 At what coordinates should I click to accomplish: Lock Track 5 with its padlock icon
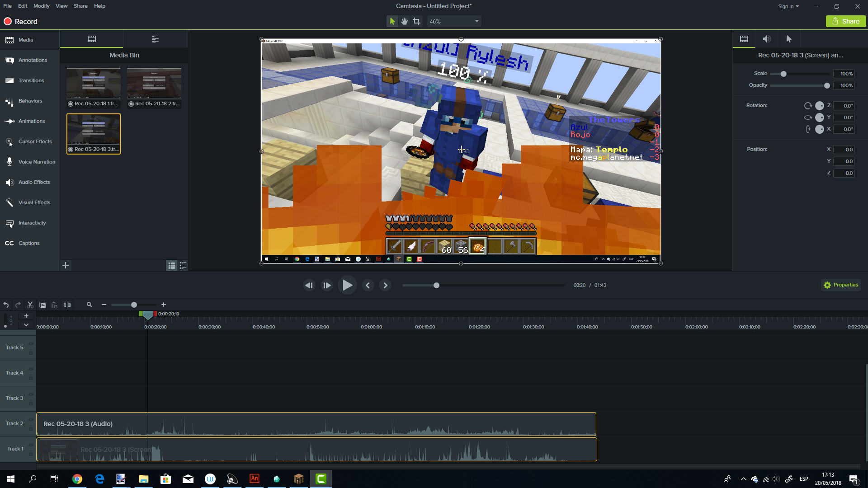tap(31, 352)
